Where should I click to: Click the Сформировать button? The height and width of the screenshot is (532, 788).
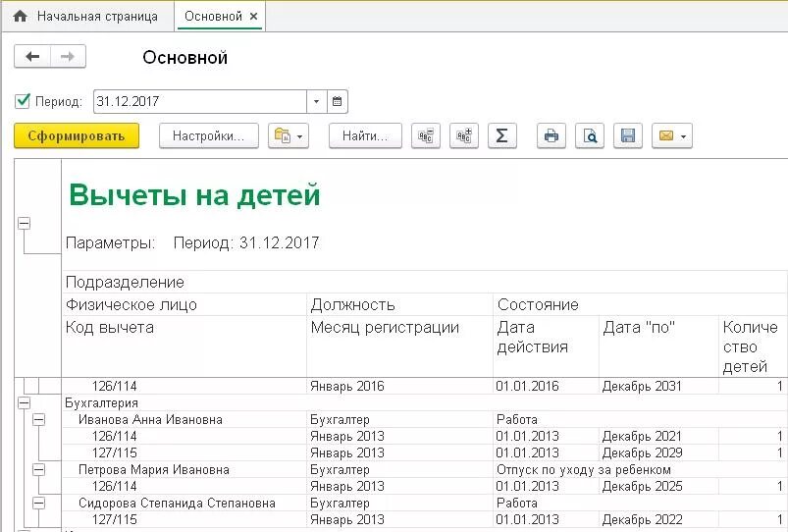(x=77, y=135)
